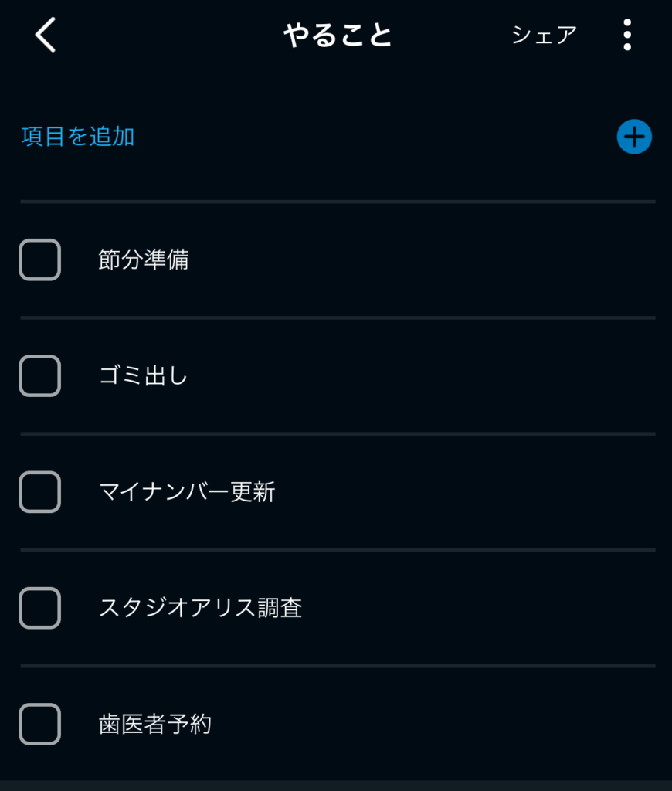The height and width of the screenshot is (791, 672).
Task: Click the 項目を追加 link
Action: coord(78,137)
